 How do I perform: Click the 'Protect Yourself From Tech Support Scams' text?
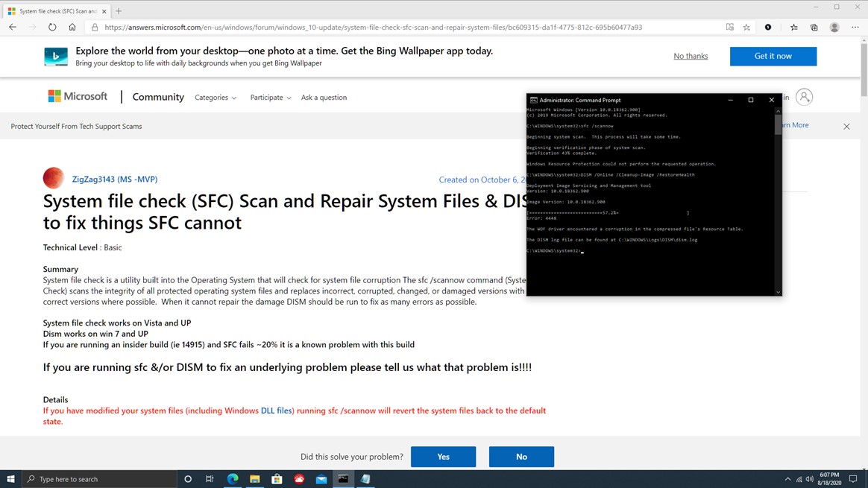[76, 126]
